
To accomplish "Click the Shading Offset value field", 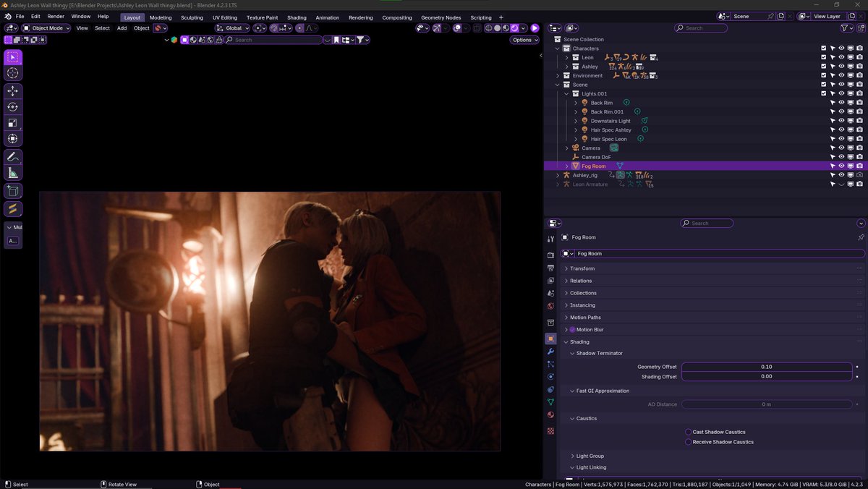I will pyautogui.click(x=766, y=376).
